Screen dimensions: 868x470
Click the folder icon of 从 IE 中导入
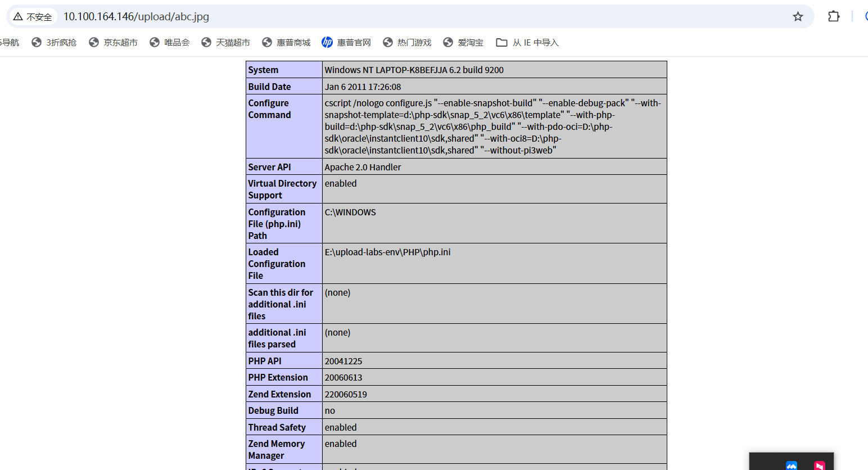click(501, 42)
